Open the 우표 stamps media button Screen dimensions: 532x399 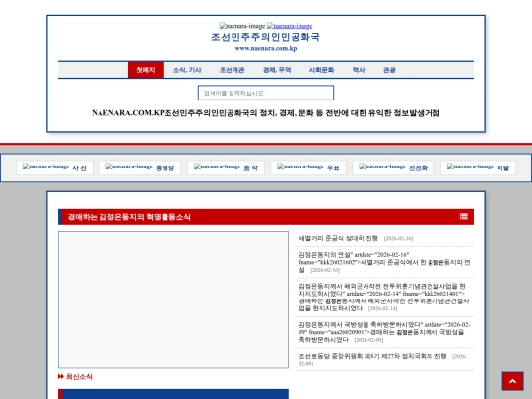(308, 167)
